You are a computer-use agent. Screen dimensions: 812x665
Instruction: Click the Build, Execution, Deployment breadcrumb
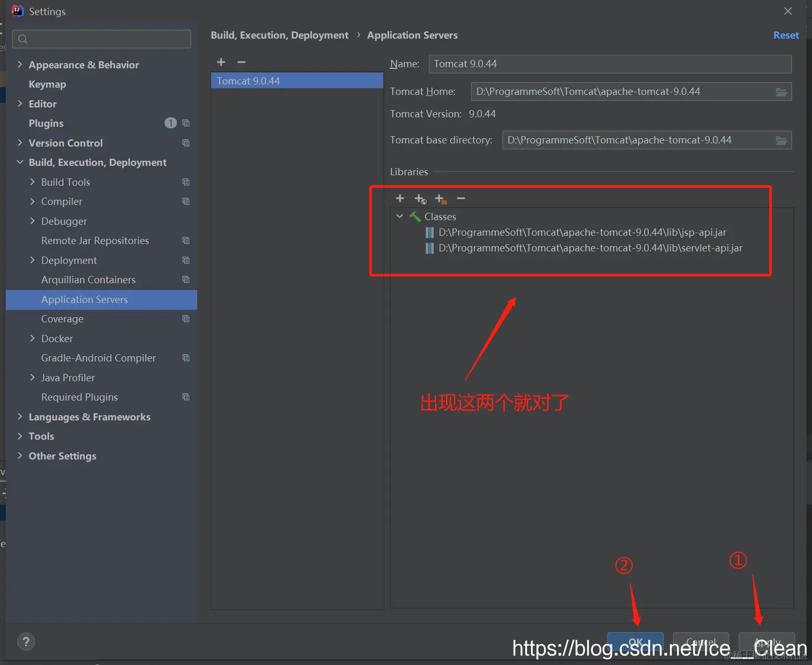click(280, 35)
